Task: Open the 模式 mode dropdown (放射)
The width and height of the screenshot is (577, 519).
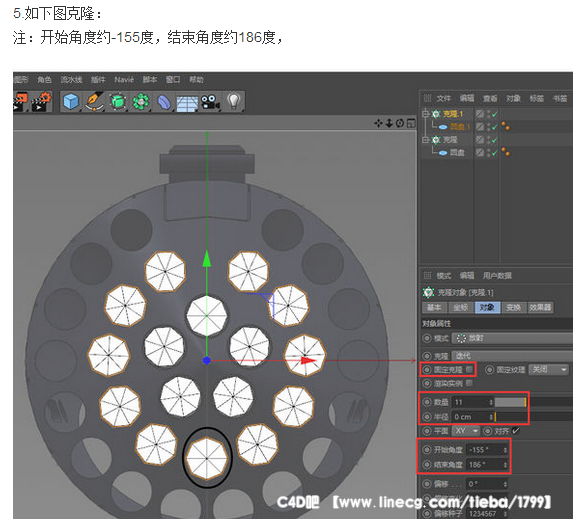Action: (512, 338)
